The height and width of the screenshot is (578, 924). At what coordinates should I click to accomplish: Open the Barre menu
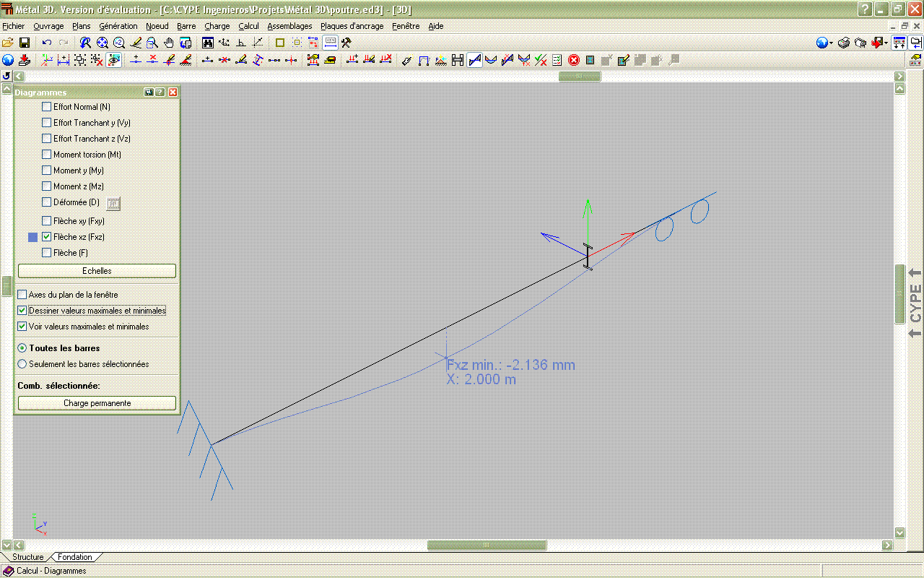point(186,26)
